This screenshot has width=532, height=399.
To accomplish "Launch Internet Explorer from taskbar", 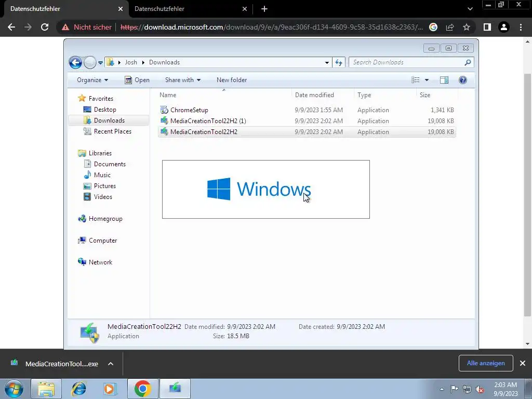I will tap(78, 389).
